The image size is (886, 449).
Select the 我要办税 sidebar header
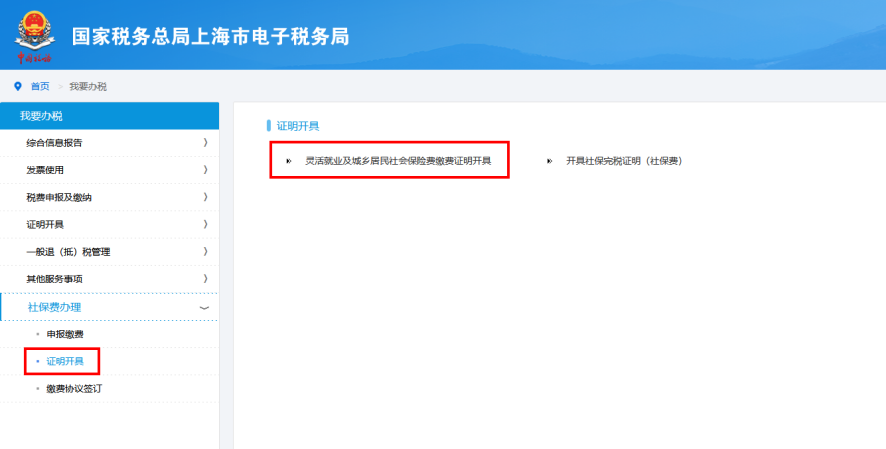pyautogui.click(x=41, y=116)
